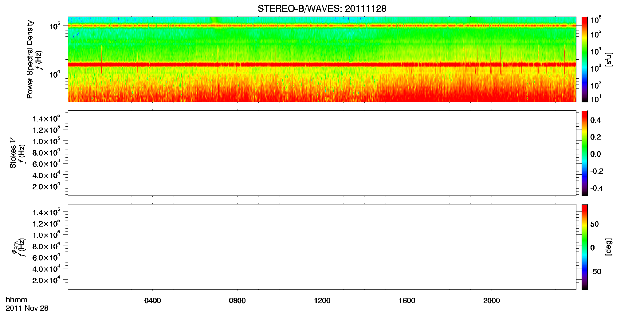Select the Stokes V colorbar
Image resolution: width=644 pixels, height=332 pixels.
585,153
